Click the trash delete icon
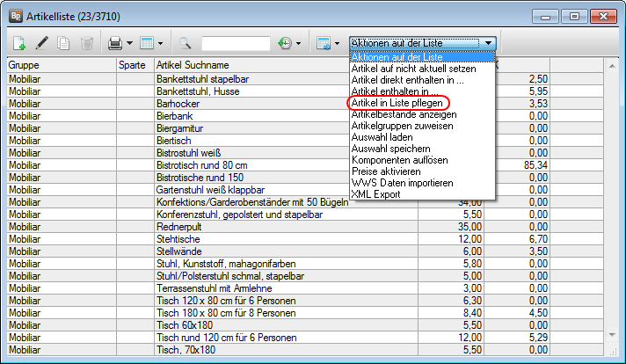Viewport: 626px width, 364px height. 86,42
